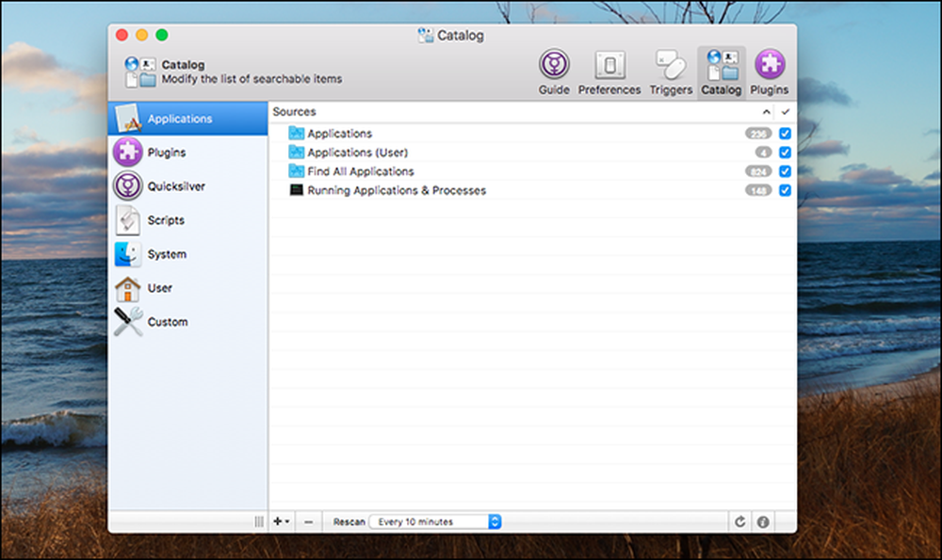Click the Find All Applications count badge
This screenshot has height=560, width=942.
click(x=758, y=171)
